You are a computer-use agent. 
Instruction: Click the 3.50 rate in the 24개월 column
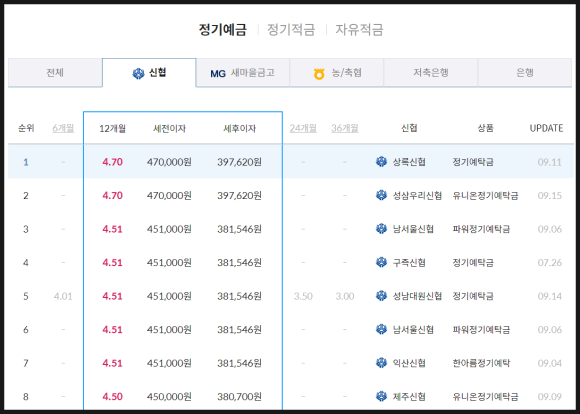click(x=303, y=296)
